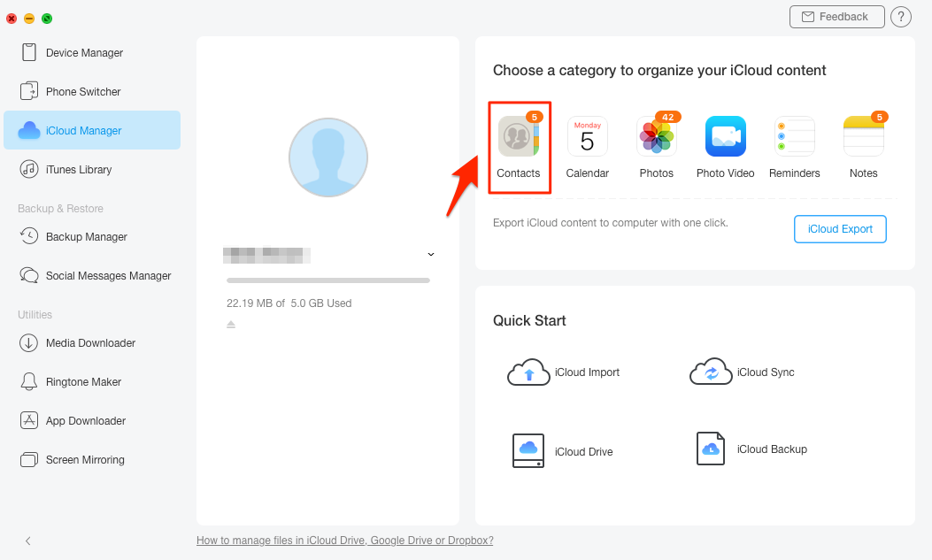Click the iCloud Export button
The width and height of the screenshot is (932, 560).
pyautogui.click(x=839, y=228)
